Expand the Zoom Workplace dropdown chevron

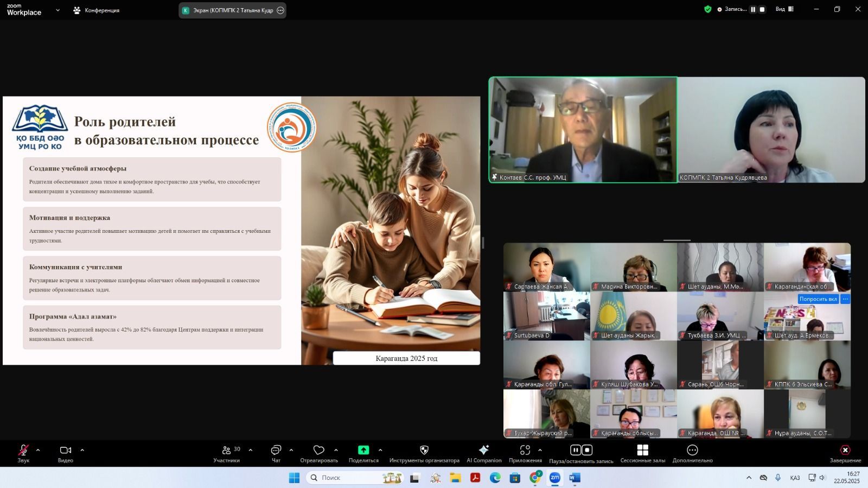[x=58, y=10]
